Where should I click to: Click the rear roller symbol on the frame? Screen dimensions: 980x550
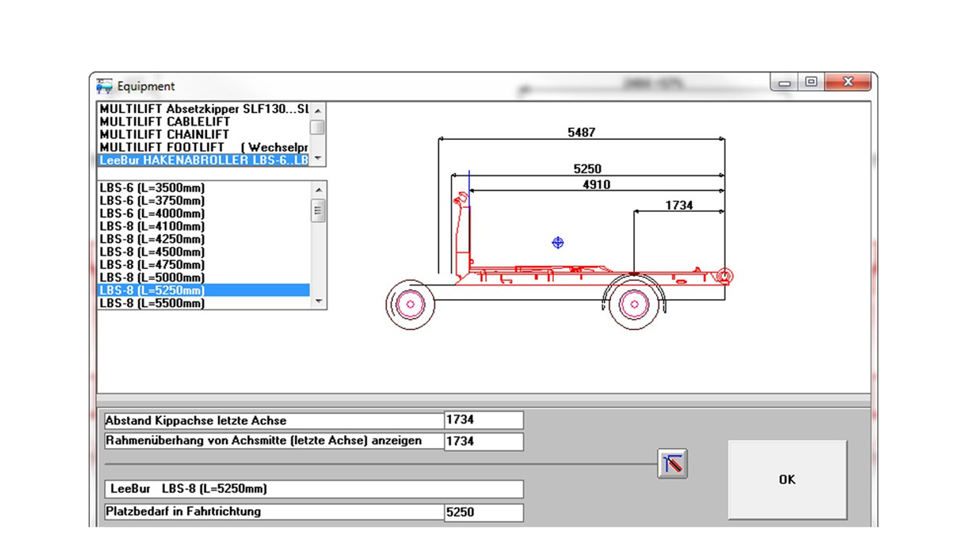(x=724, y=276)
